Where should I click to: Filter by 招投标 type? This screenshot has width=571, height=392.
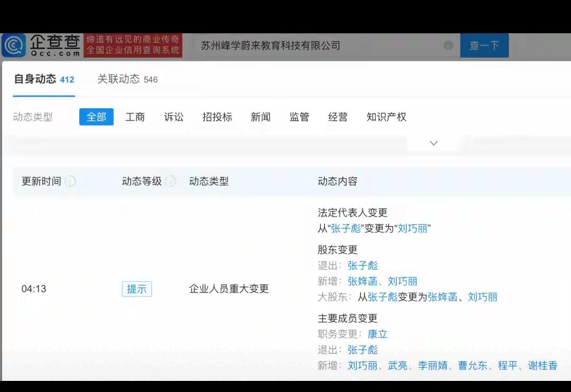[217, 117]
